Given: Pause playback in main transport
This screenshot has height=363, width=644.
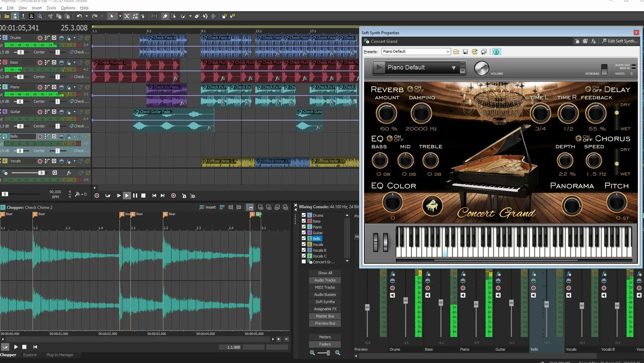Looking at the screenshot, I should [135, 196].
